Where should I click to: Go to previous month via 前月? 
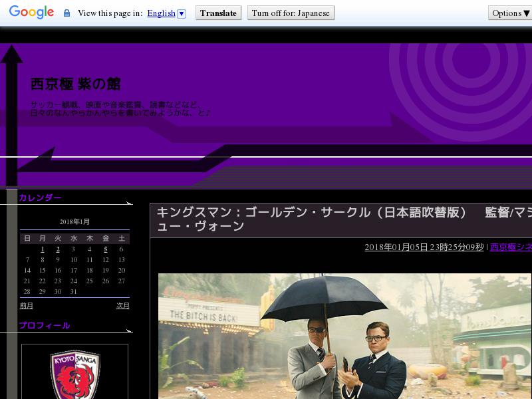tap(26, 306)
